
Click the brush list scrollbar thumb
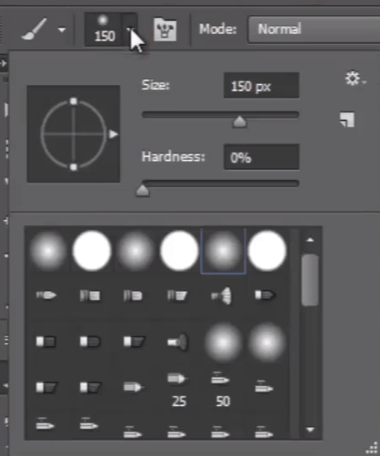[310, 280]
